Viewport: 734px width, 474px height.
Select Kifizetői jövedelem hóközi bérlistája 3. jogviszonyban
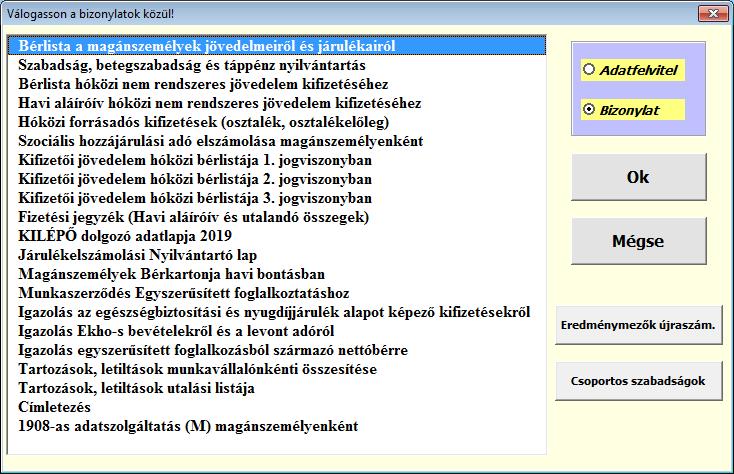(x=277, y=198)
